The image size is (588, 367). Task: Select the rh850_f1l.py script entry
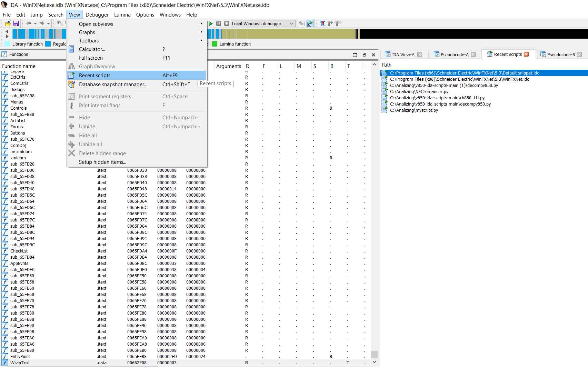coord(484,98)
